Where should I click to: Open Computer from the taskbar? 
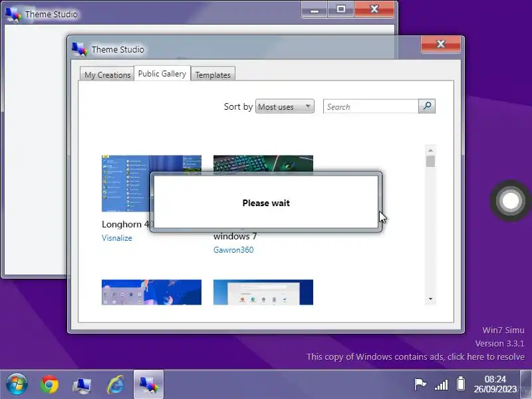point(82,385)
